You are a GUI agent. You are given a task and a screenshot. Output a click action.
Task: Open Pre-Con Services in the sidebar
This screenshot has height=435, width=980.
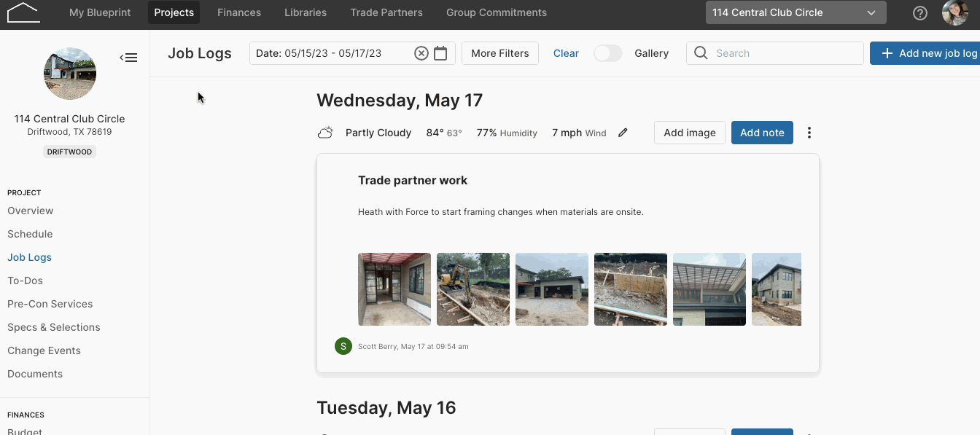coord(50,304)
